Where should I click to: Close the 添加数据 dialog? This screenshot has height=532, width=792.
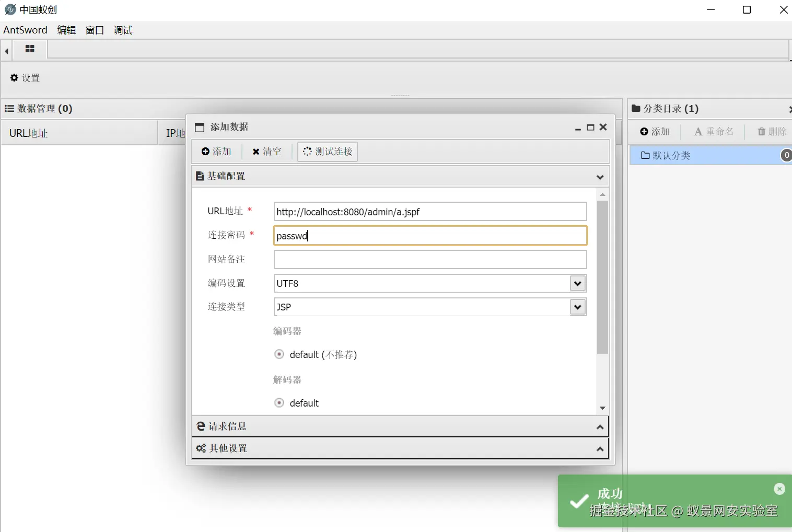(x=603, y=127)
